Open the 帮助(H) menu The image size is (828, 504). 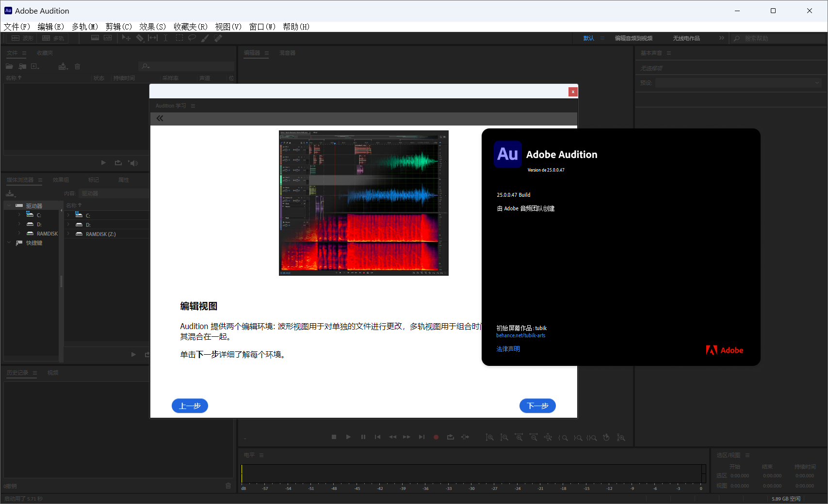click(296, 27)
